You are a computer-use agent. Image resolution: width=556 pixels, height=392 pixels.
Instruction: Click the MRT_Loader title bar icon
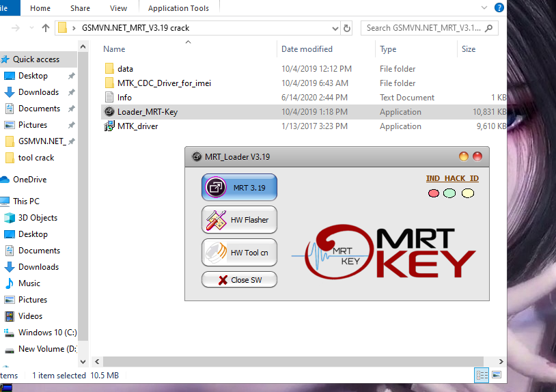[x=197, y=156]
